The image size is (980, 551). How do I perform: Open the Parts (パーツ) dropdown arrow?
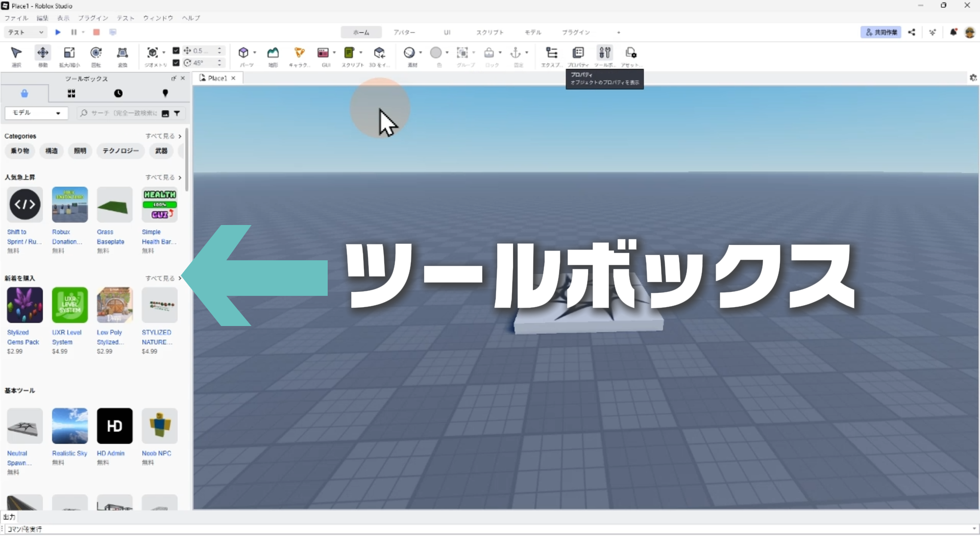tap(255, 53)
